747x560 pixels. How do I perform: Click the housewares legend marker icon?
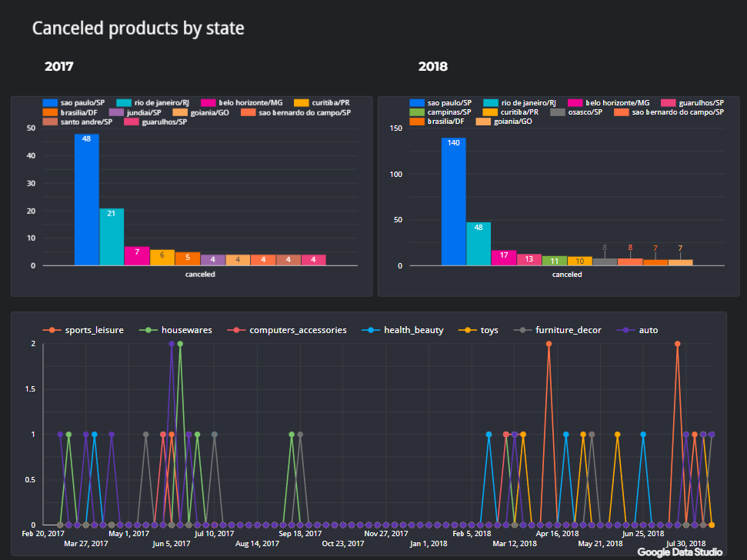tap(148, 330)
